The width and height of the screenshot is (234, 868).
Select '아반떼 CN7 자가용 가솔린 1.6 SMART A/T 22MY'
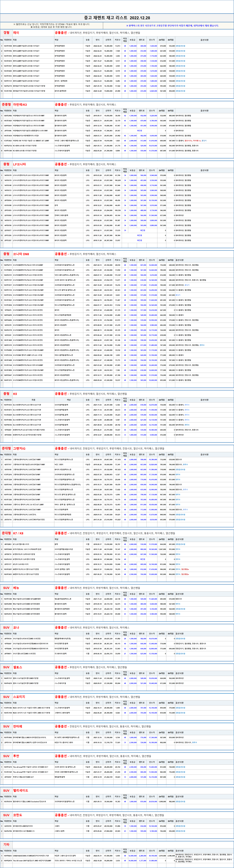[x=31, y=141]
